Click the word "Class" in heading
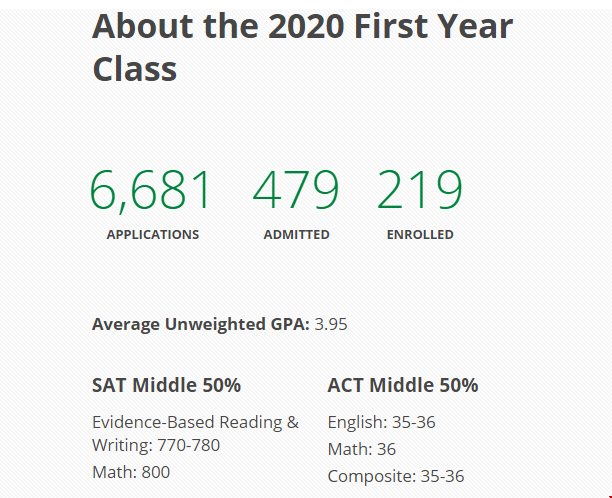Screen dimensions: 612x498 [135, 69]
